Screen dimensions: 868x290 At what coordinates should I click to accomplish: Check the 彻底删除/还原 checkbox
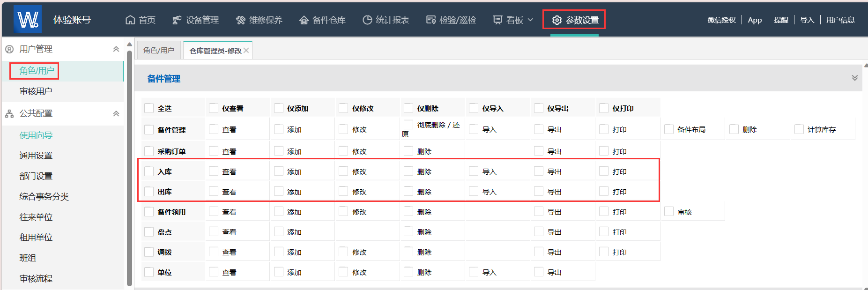pos(408,125)
